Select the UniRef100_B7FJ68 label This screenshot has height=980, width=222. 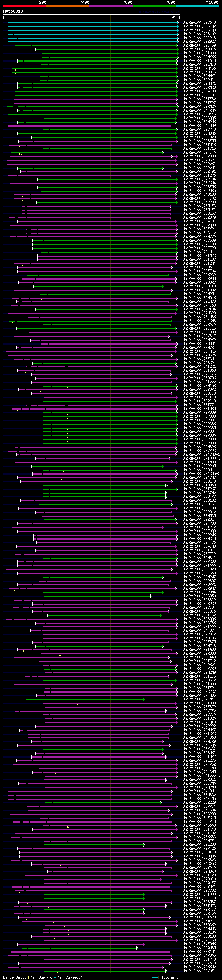click(199, 305)
